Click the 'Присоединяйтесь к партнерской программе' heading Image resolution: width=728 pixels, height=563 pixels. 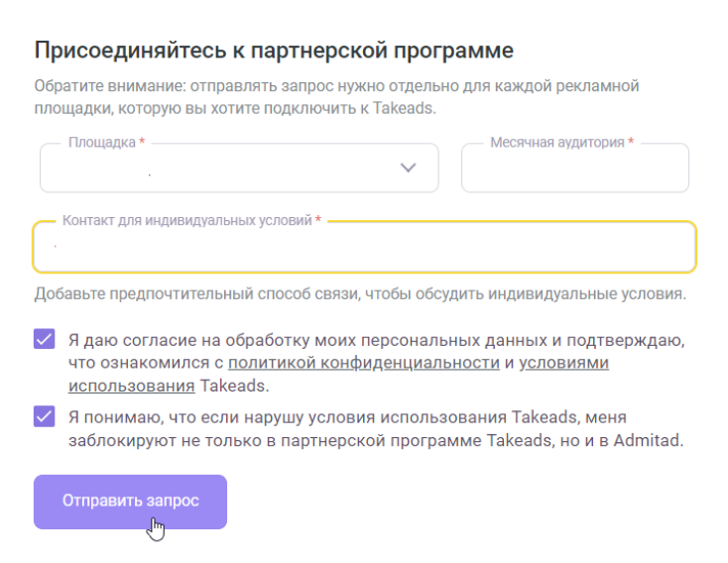[x=274, y=50]
